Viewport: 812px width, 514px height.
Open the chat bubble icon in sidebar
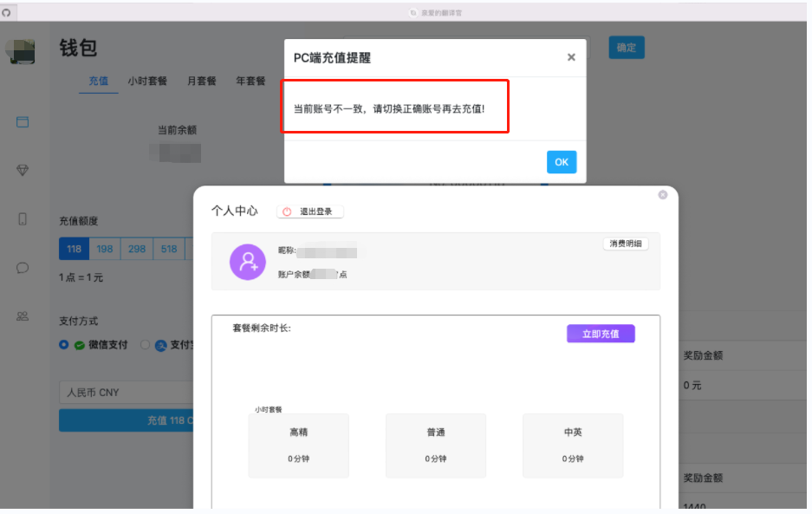click(x=23, y=268)
